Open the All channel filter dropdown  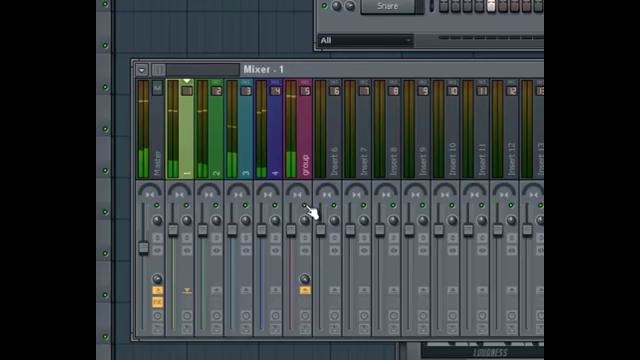365,40
